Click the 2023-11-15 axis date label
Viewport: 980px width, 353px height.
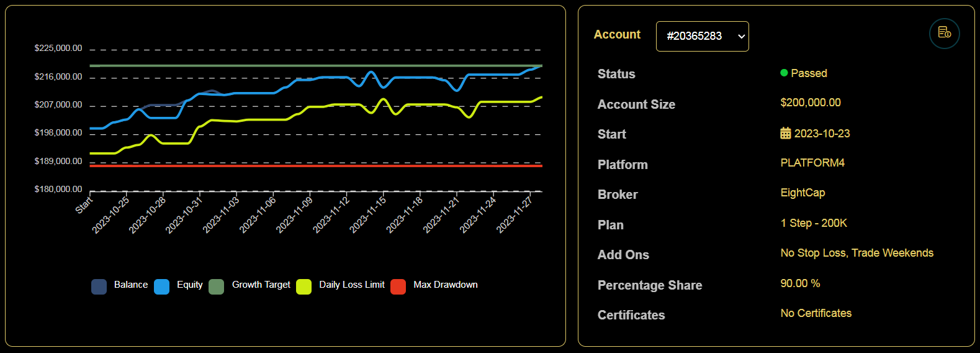(368, 214)
